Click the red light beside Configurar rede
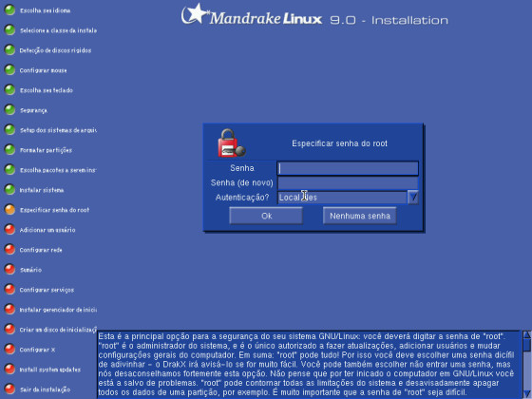 [x=9, y=249]
